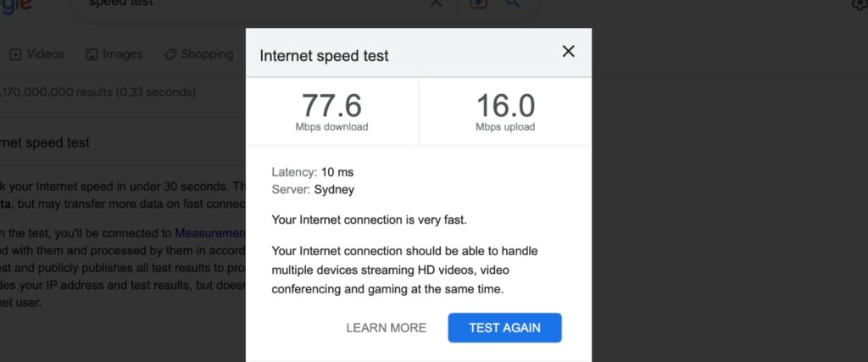Click the Server Sydney text
This screenshot has width=868, height=362.
313,190
